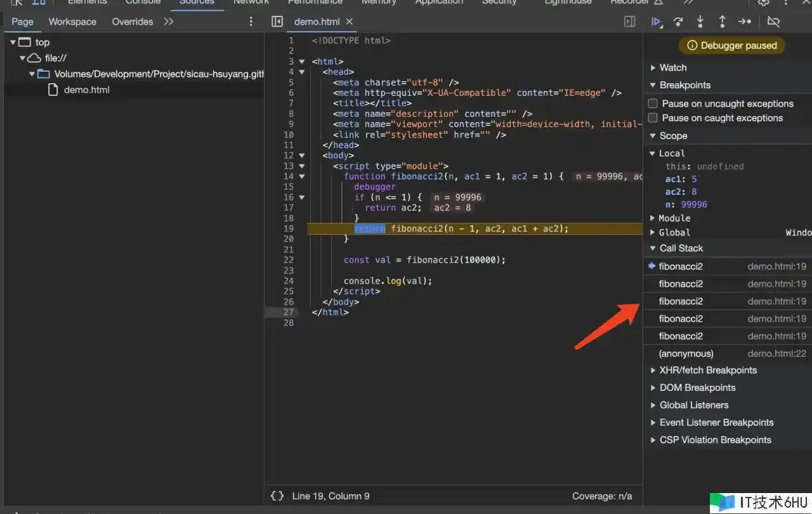Switch to the Workspace navigator tab
This screenshot has width=812, height=514.
[x=72, y=22]
